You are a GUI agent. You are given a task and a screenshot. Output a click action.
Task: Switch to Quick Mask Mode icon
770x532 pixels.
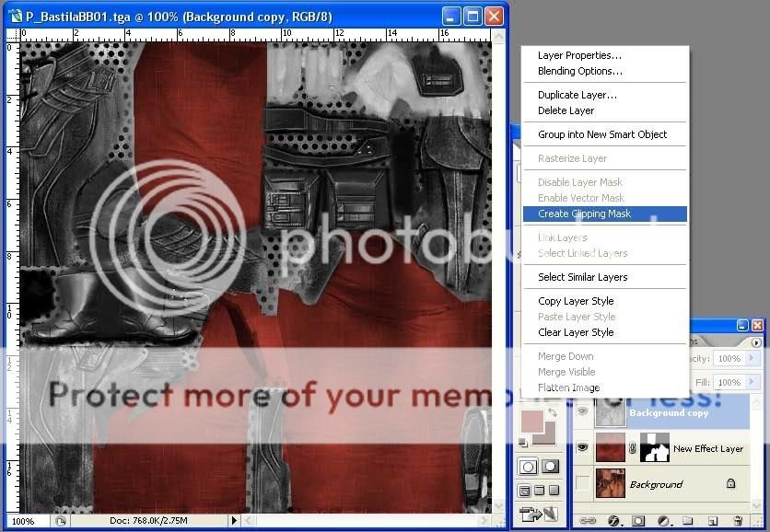pyautogui.click(x=549, y=467)
